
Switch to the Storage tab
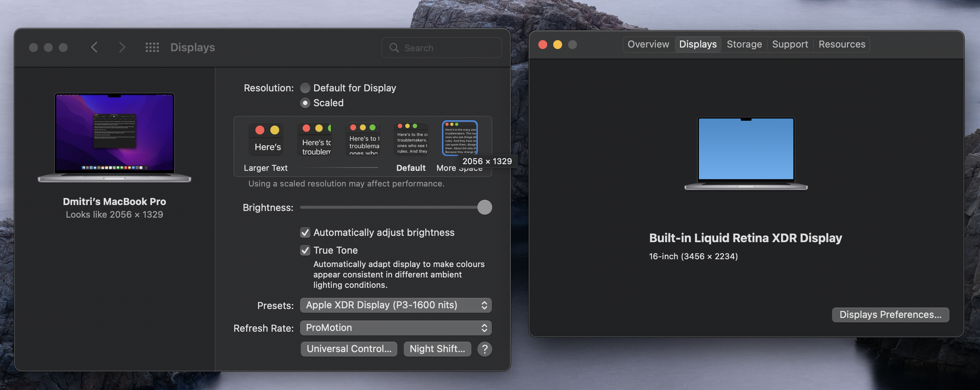744,45
